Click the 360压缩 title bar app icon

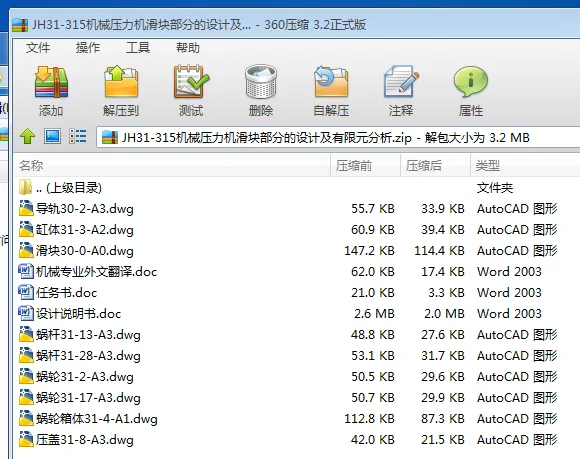pyautogui.click(x=20, y=25)
